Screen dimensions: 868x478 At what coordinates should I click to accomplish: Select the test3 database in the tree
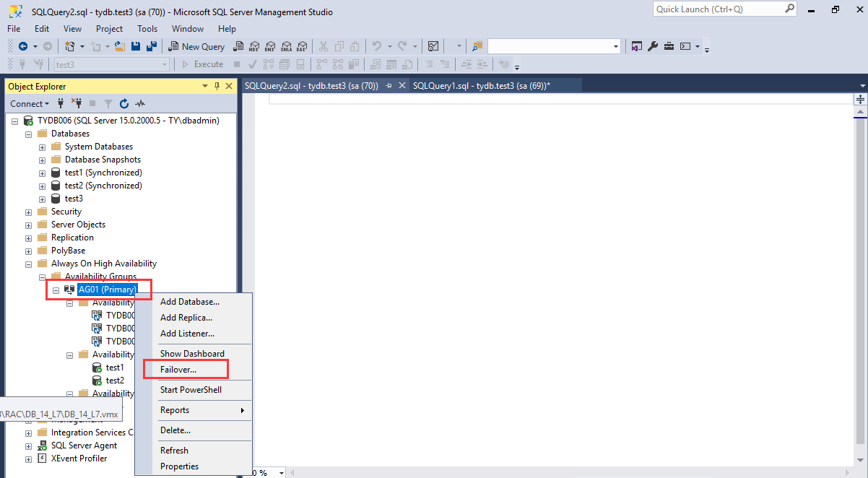tap(74, 199)
